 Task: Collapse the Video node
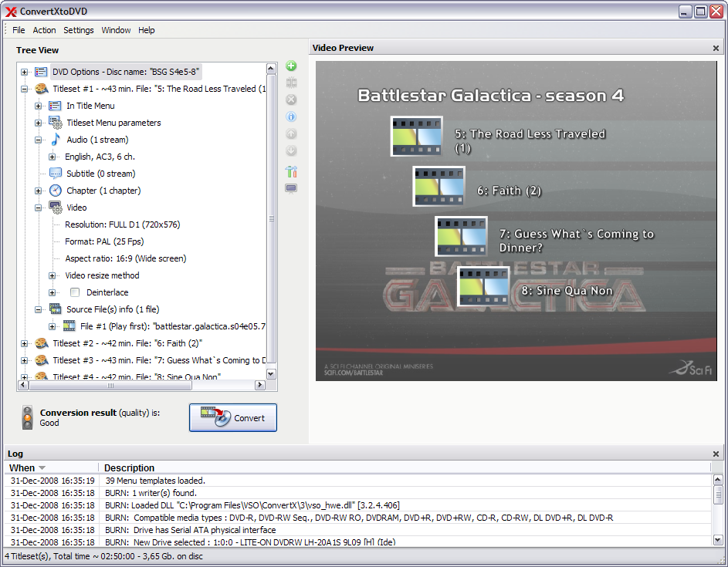(x=38, y=208)
